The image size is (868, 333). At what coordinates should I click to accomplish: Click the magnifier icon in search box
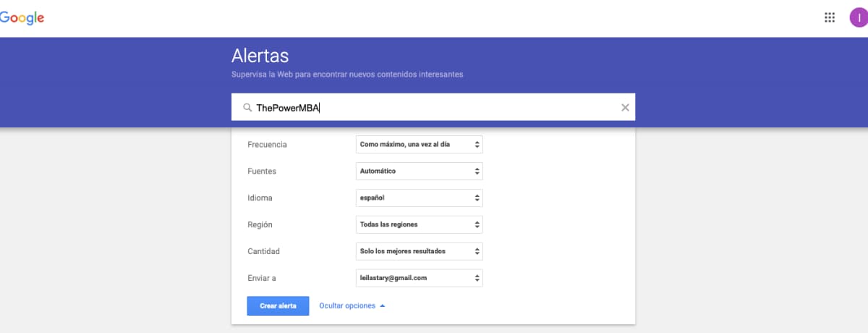[247, 108]
